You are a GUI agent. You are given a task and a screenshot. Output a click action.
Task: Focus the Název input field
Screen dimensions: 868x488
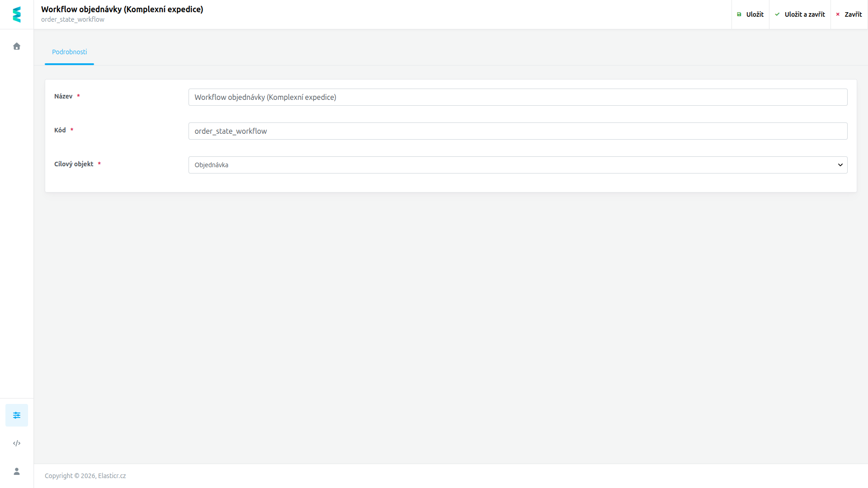[x=518, y=97]
